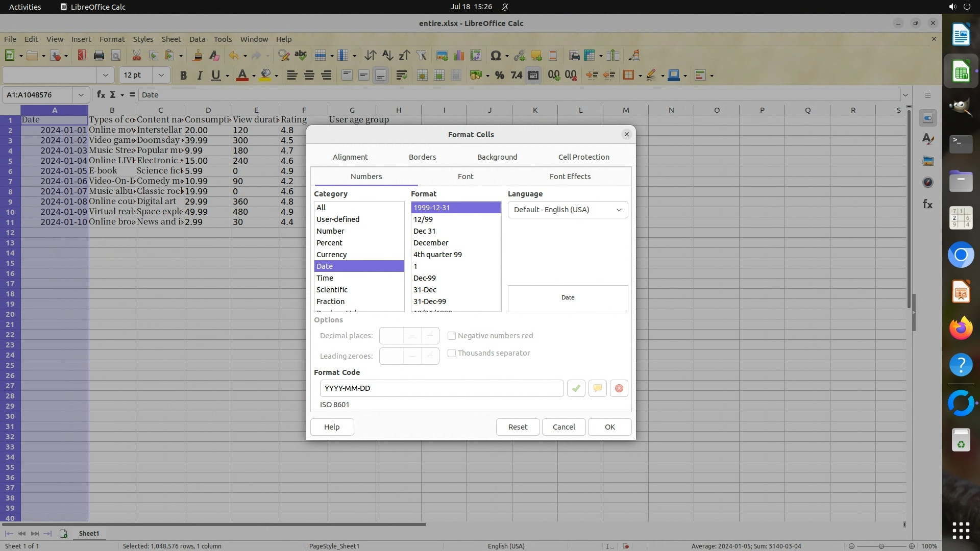Open the Borders tab
Screen dimensions: 980x551
[422, 157]
